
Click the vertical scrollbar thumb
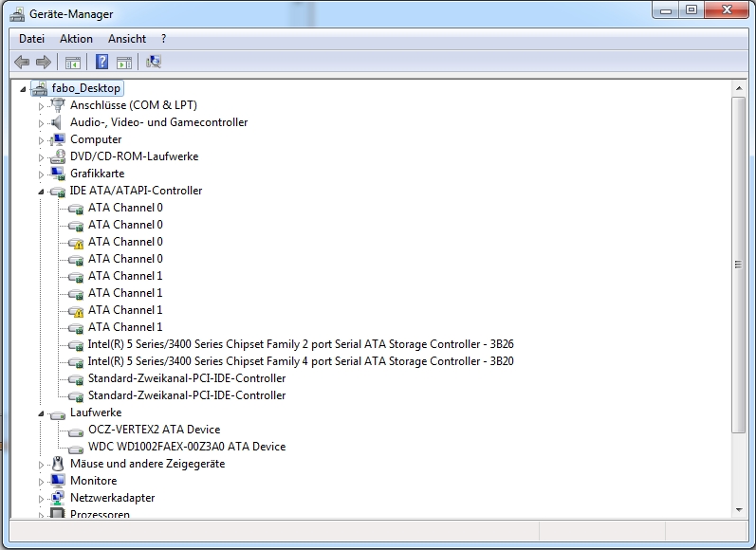coord(739,265)
